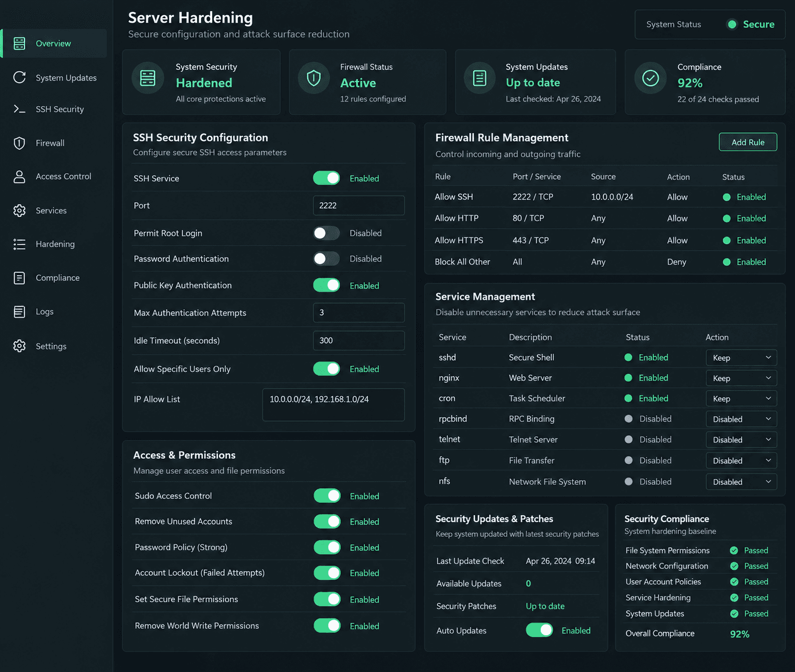Screen dimensions: 795x672
Task: Click the File System Permissions passed checkmark
Action: 734,550
